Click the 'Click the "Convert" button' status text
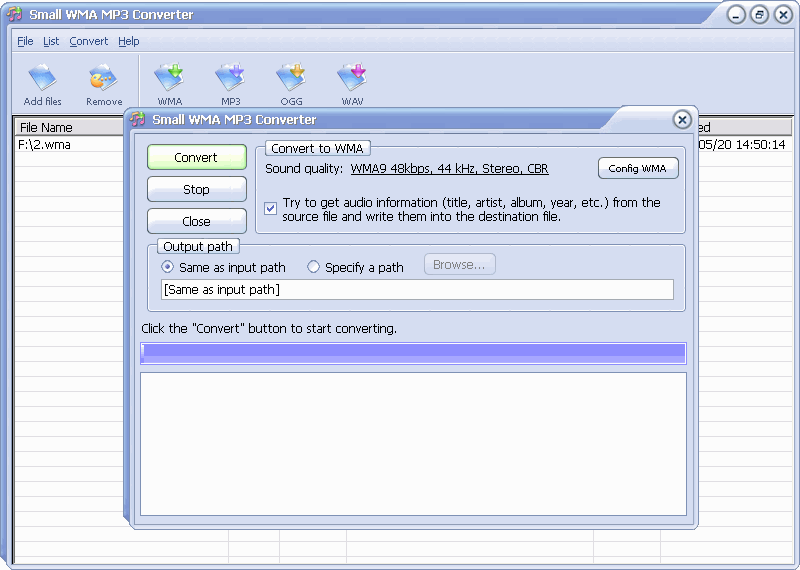Image resolution: width=800 pixels, height=570 pixels. click(269, 329)
